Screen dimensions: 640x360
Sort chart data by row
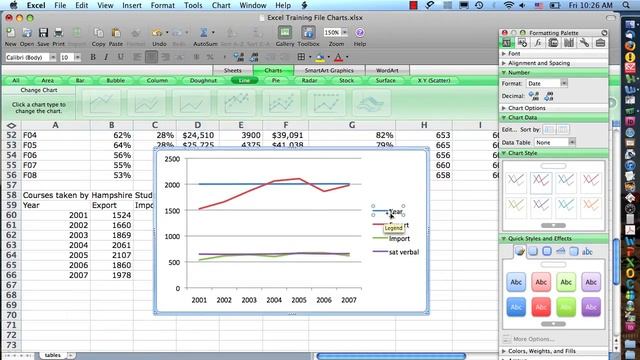(549, 130)
